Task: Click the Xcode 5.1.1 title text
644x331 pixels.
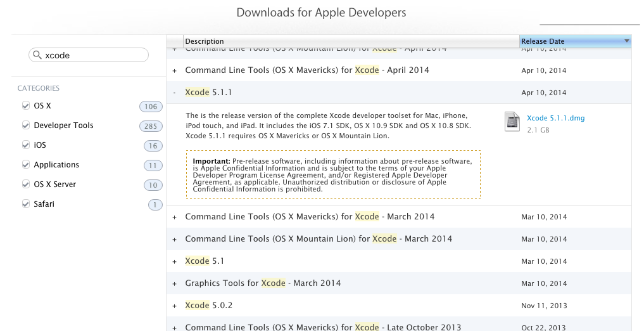Action: [x=208, y=92]
